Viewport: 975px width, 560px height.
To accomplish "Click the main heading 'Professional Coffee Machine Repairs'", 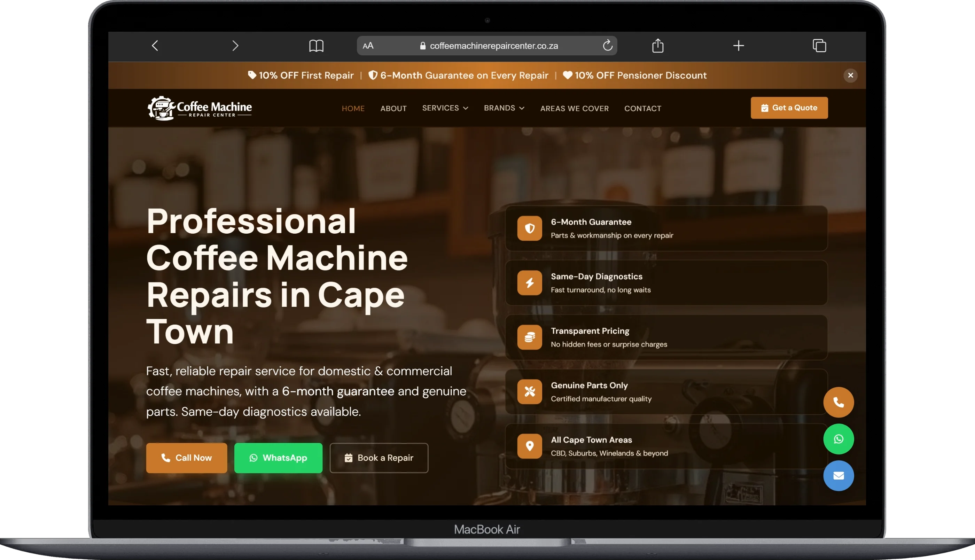I will tap(277, 276).
